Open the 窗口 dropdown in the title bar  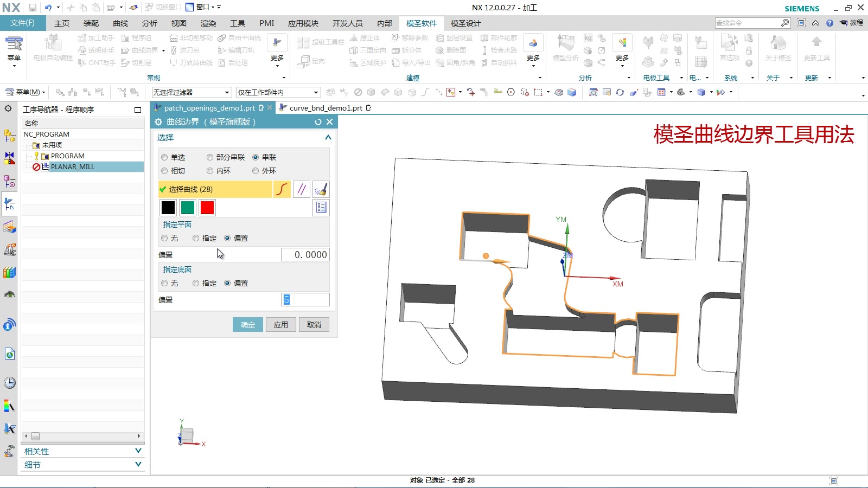(203, 8)
